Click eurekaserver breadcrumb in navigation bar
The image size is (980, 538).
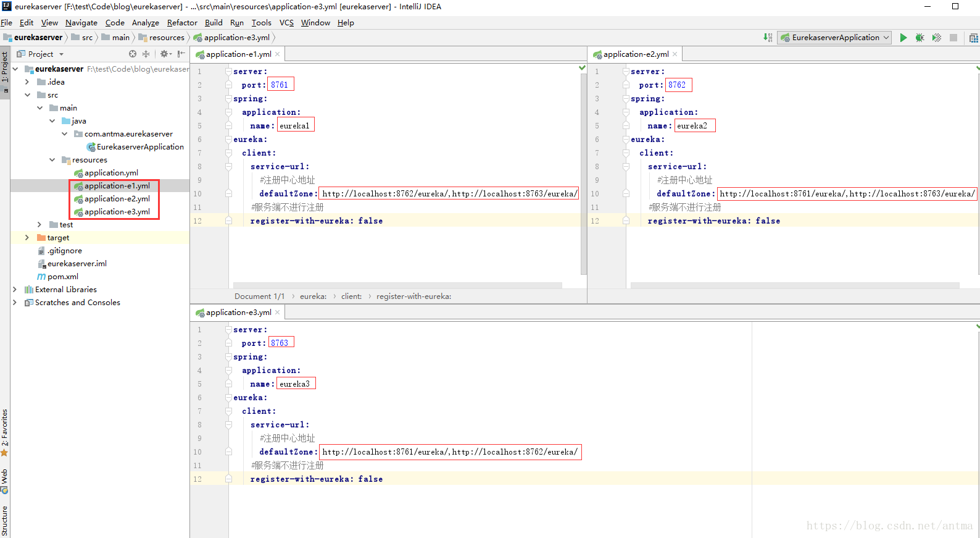coord(33,38)
